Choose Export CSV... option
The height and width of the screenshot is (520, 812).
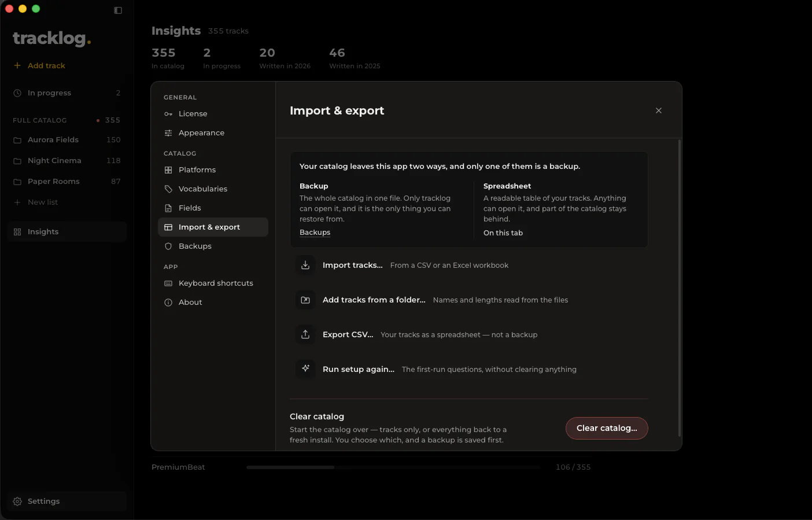pos(469,335)
